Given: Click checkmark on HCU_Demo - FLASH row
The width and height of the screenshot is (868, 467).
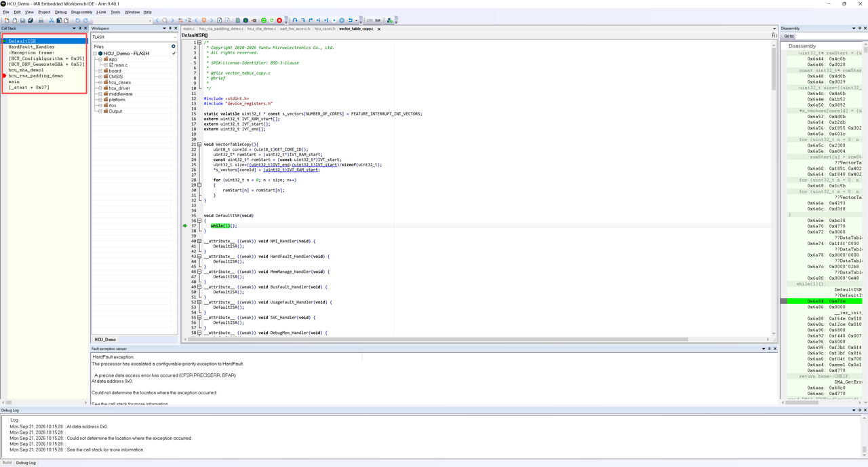Looking at the screenshot, I should [174, 53].
